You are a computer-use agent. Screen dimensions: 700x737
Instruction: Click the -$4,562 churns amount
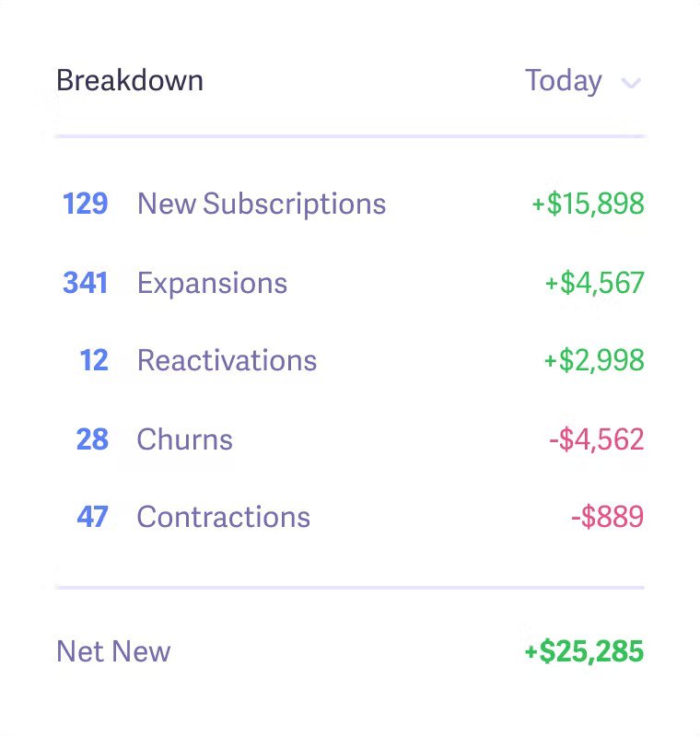(x=596, y=439)
